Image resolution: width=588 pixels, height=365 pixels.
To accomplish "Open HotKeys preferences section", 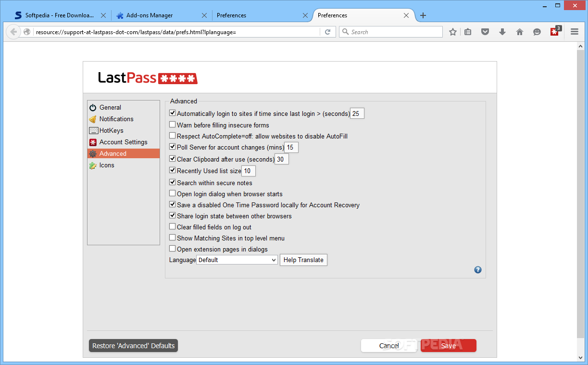I will click(124, 131).
